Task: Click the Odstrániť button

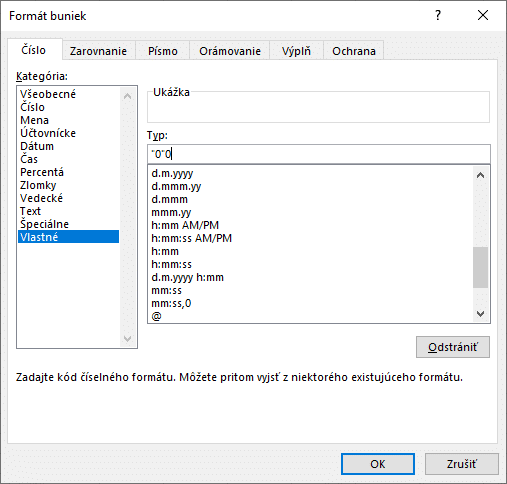Action: [453, 347]
